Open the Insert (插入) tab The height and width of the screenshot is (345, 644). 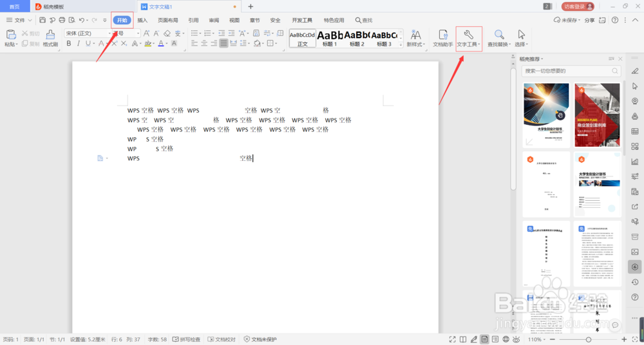click(142, 20)
